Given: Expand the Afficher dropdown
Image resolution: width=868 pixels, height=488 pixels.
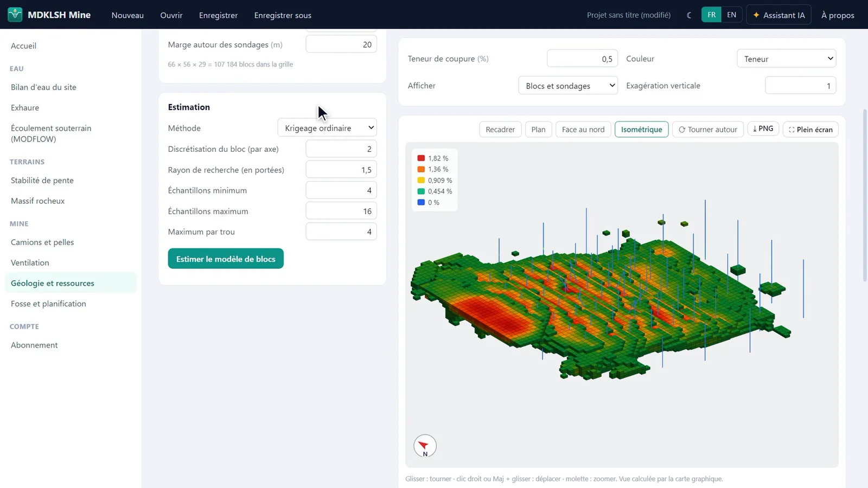Looking at the screenshot, I should click(x=568, y=86).
